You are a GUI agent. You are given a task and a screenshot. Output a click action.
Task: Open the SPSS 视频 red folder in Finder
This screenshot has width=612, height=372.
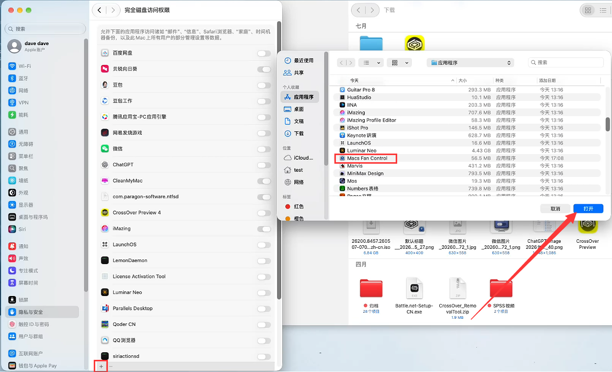(501, 288)
